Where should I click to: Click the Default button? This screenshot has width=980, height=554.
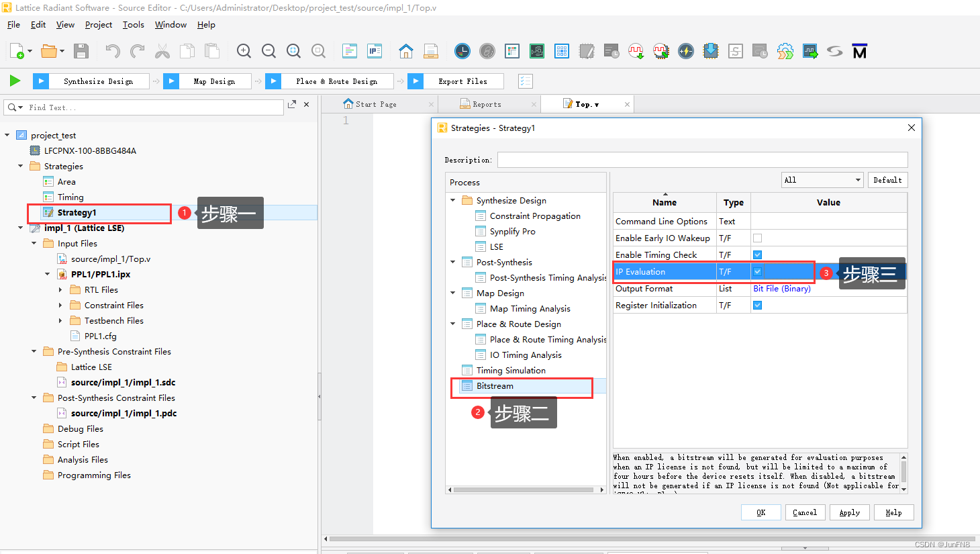pos(887,180)
